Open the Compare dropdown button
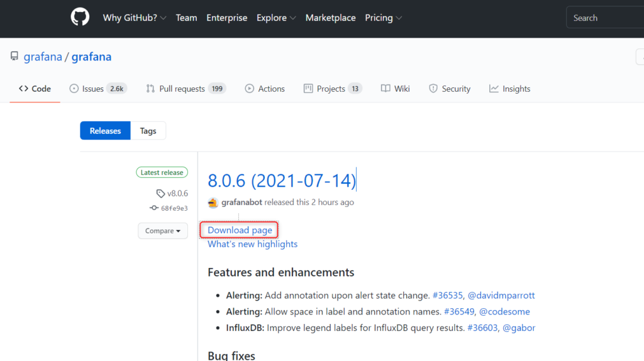This screenshot has height=361, width=644. [163, 231]
